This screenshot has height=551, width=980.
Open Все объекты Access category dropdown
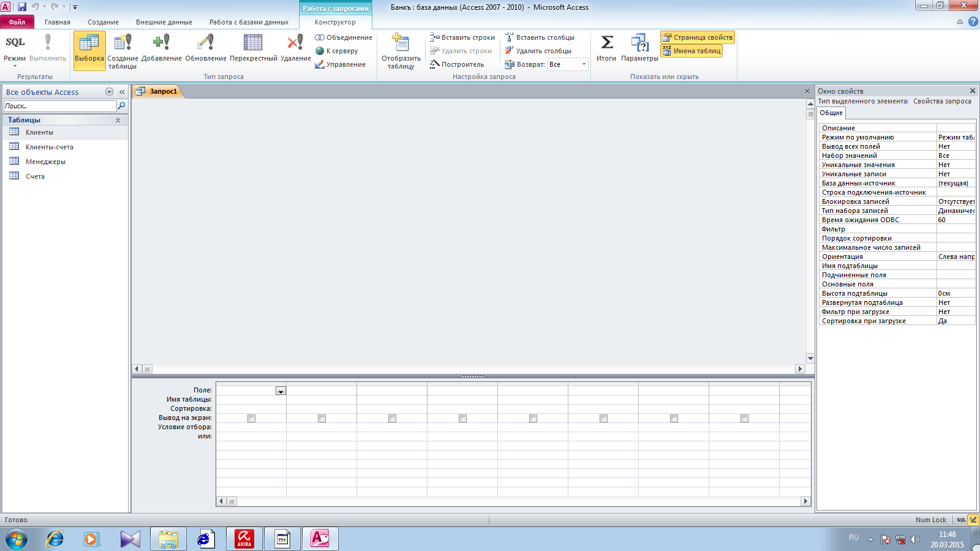click(x=109, y=92)
